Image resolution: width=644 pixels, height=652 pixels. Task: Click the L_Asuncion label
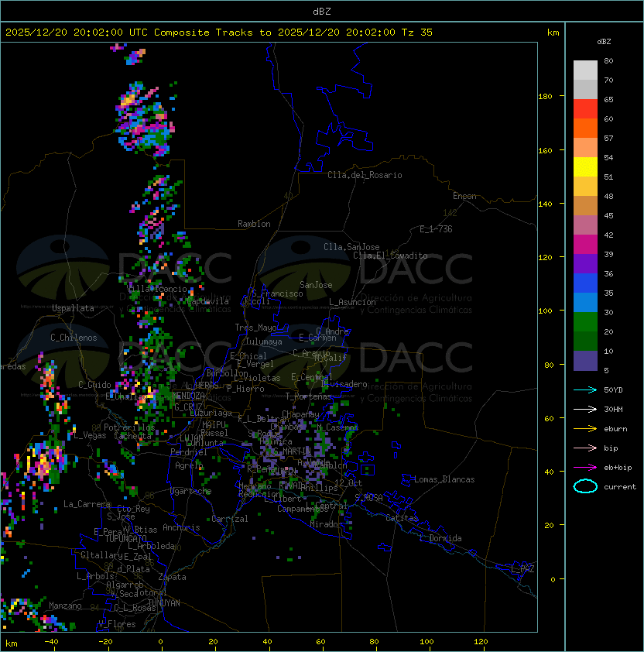[352, 302]
